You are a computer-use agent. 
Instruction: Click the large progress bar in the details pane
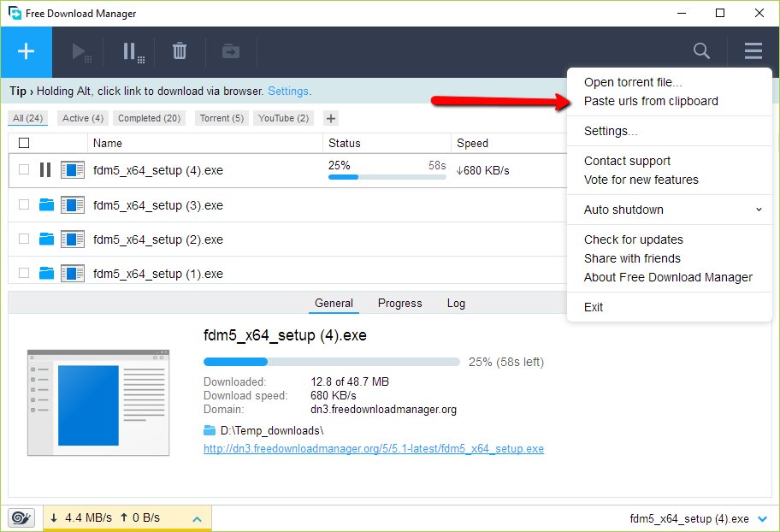(x=331, y=362)
